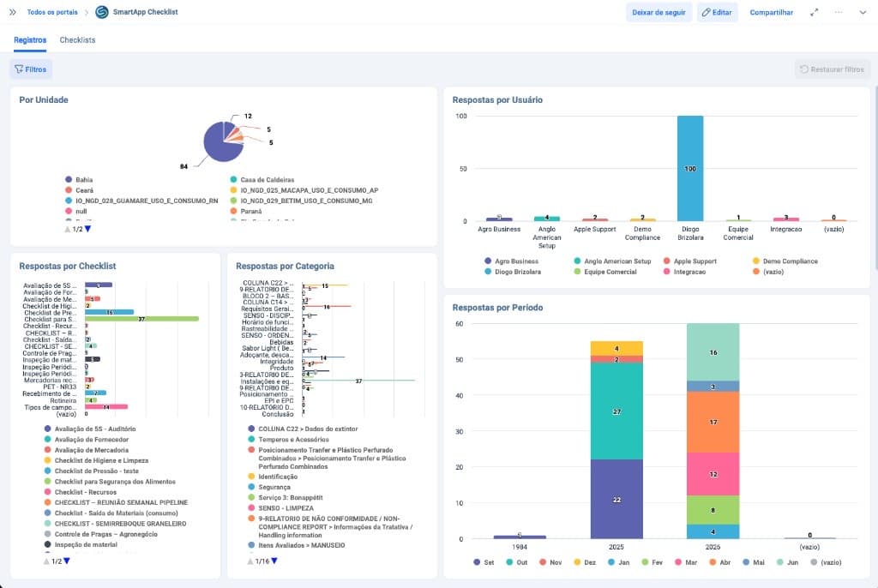The width and height of the screenshot is (878, 588).
Task: Toggle the Jan month legend item
Action: (x=619, y=562)
